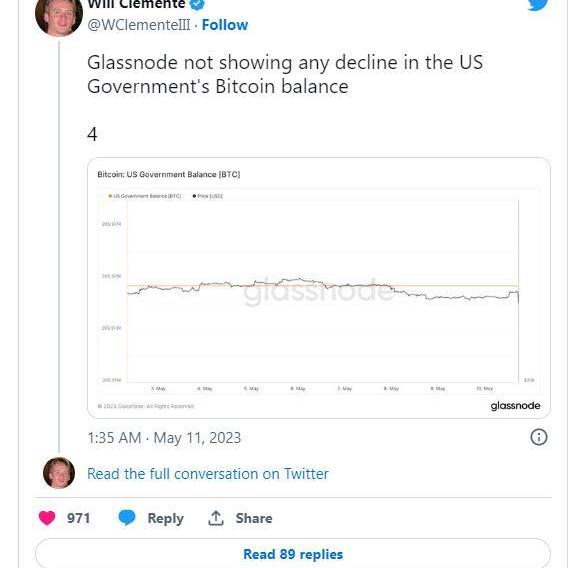Follow @WClementeIII via Follow link
Screen dimensions: 586x568
point(225,25)
